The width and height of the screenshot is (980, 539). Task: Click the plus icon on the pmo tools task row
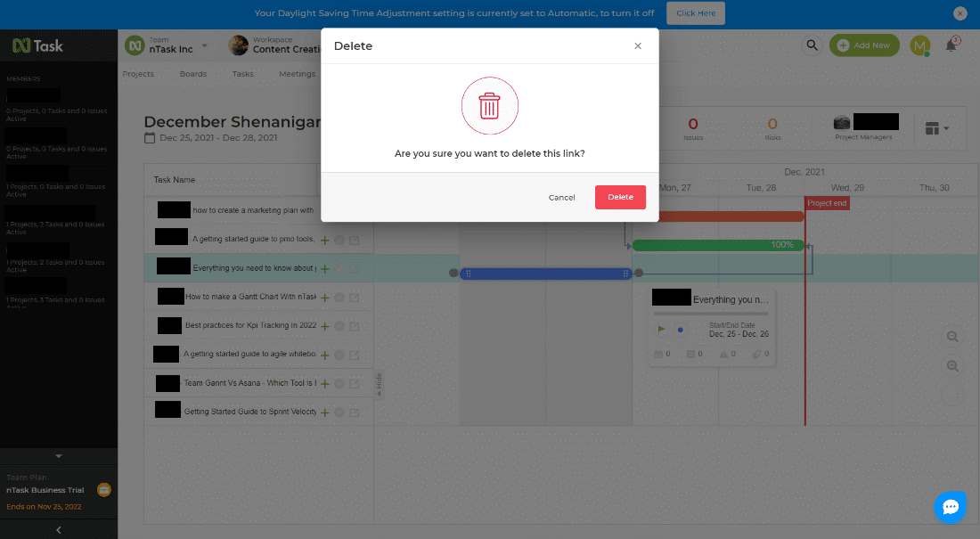[x=325, y=238]
